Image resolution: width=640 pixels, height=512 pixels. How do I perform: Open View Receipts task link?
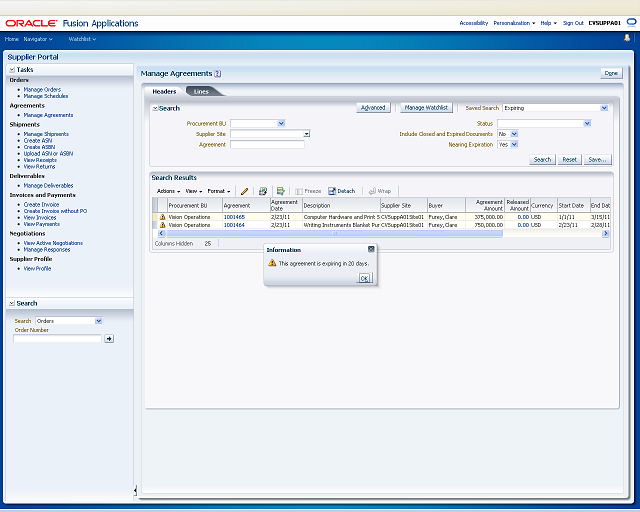(40, 160)
